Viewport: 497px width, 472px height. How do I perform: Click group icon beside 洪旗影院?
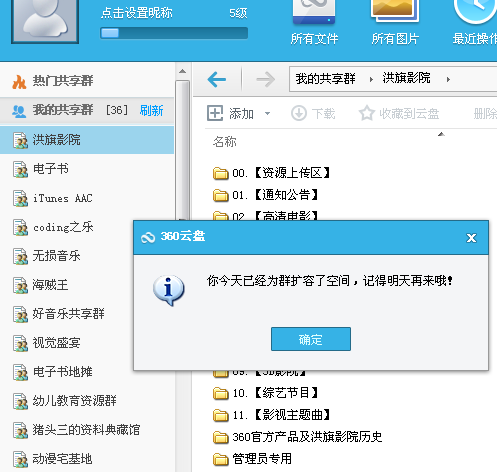tap(20, 140)
